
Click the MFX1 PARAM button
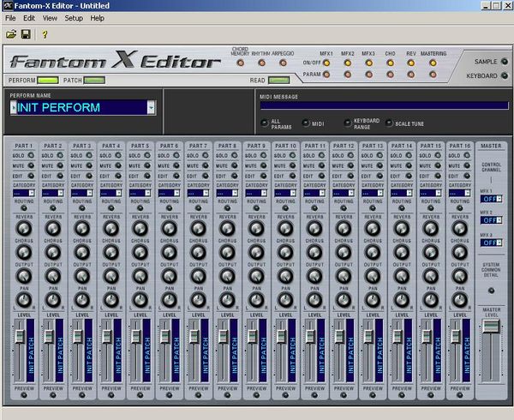326,75
